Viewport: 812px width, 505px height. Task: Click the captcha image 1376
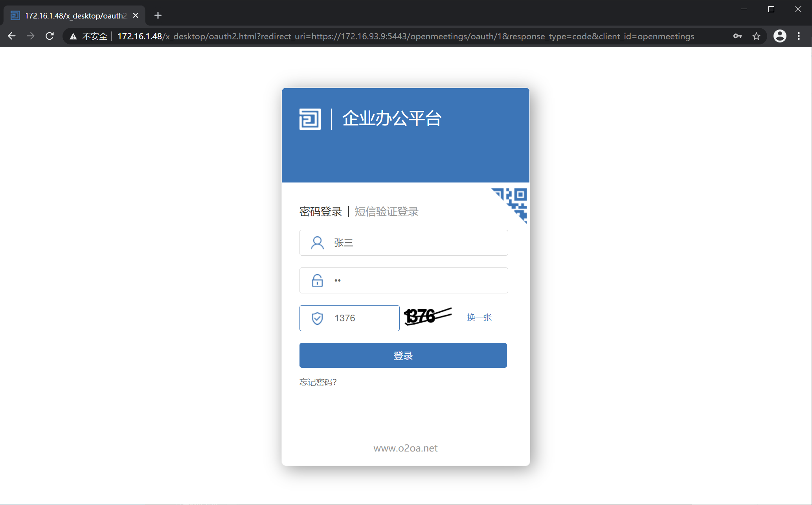pos(428,316)
